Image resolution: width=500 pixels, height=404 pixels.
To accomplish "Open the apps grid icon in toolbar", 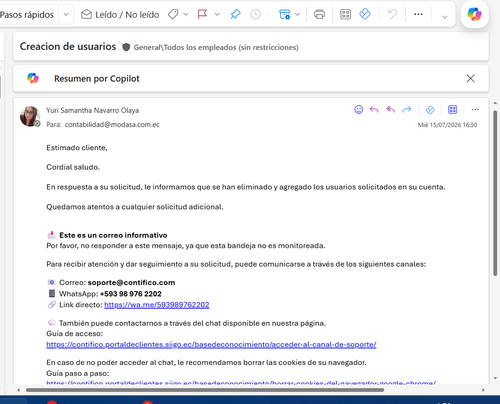I will [345, 14].
